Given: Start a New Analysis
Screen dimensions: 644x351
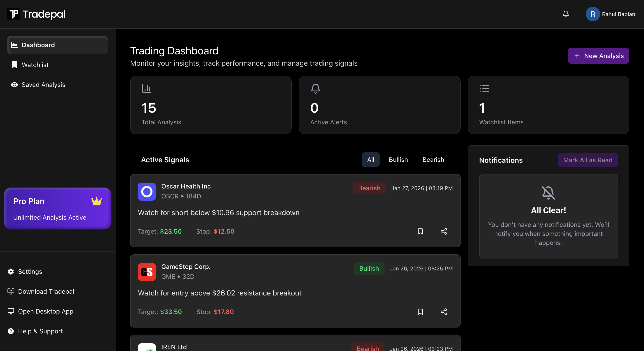Looking at the screenshot, I should click(598, 56).
